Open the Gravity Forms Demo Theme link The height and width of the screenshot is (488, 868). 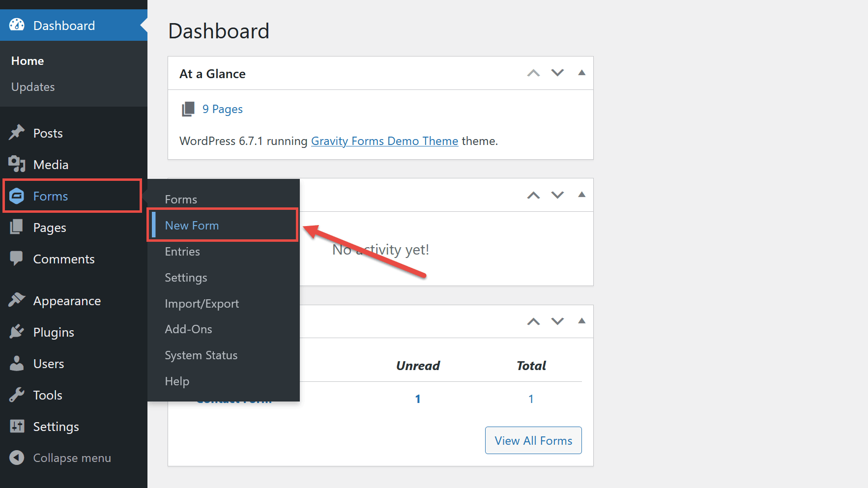tap(384, 141)
